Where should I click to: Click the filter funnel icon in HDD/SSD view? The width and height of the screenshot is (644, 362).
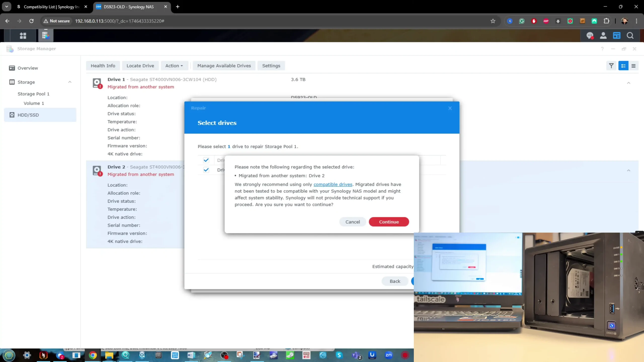point(611,66)
